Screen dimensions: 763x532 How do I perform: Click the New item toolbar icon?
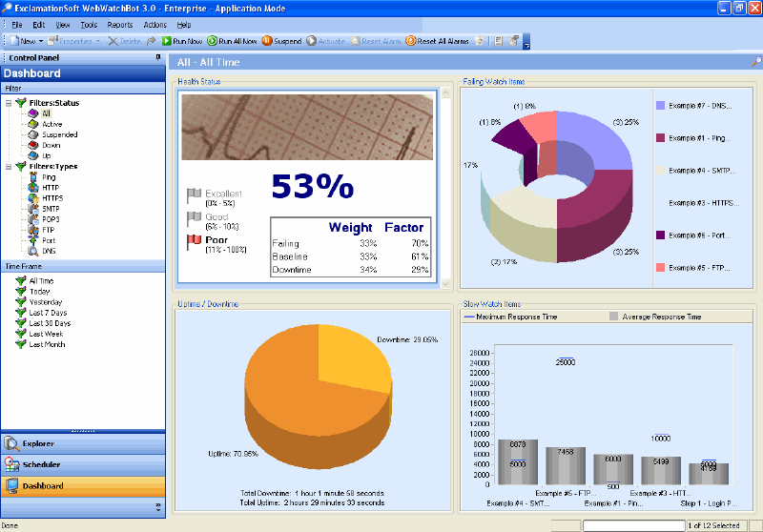pyautogui.click(x=14, y=41)
